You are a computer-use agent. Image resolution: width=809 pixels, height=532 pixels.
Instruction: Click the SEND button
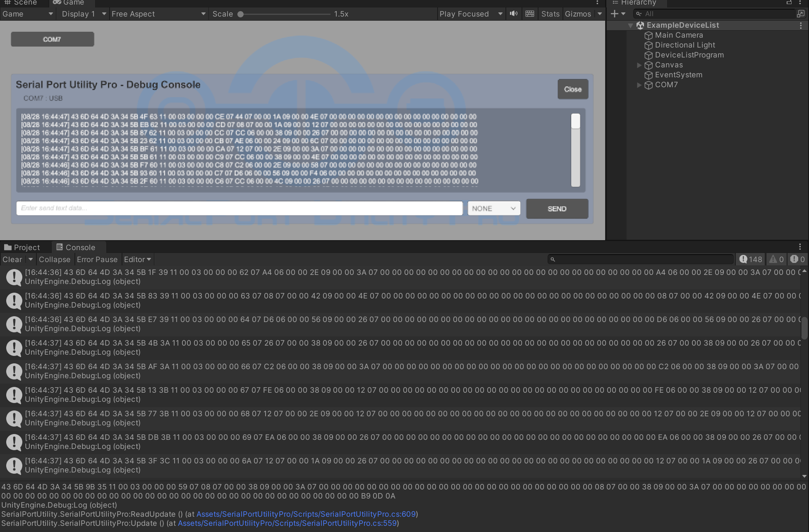(557, 209)
